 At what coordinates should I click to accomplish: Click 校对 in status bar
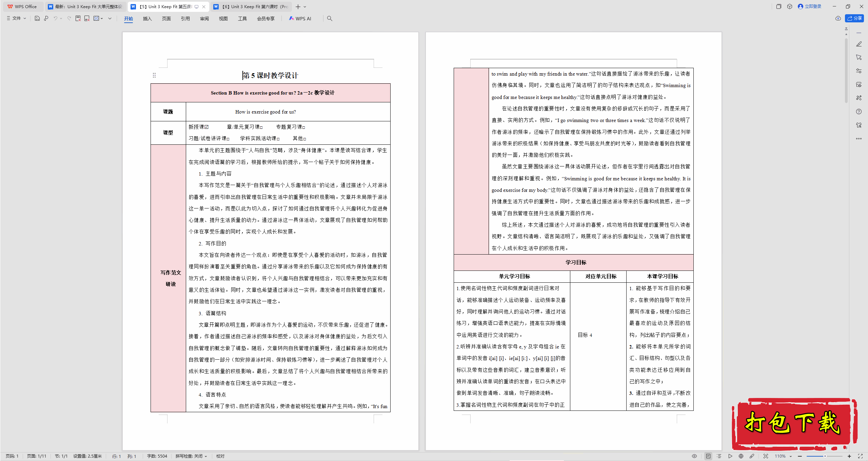(x=220, y=456)
